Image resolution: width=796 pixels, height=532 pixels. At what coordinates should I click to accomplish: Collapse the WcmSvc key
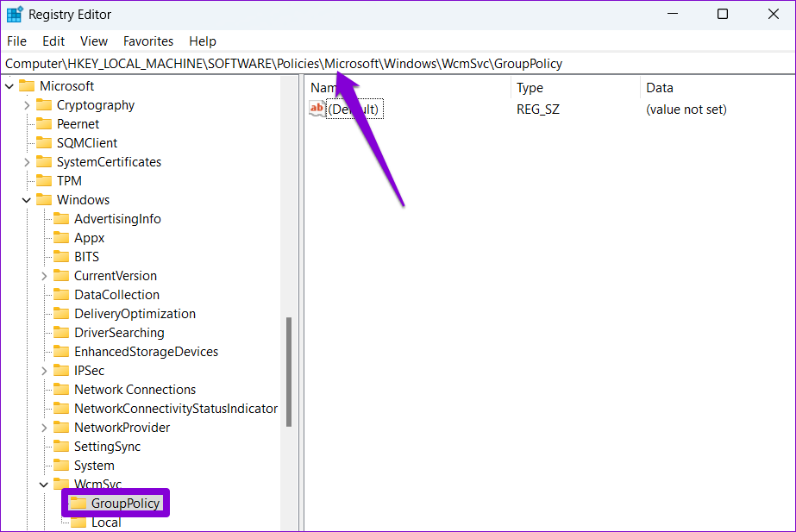pyautogui.click(x=44, y=485)
